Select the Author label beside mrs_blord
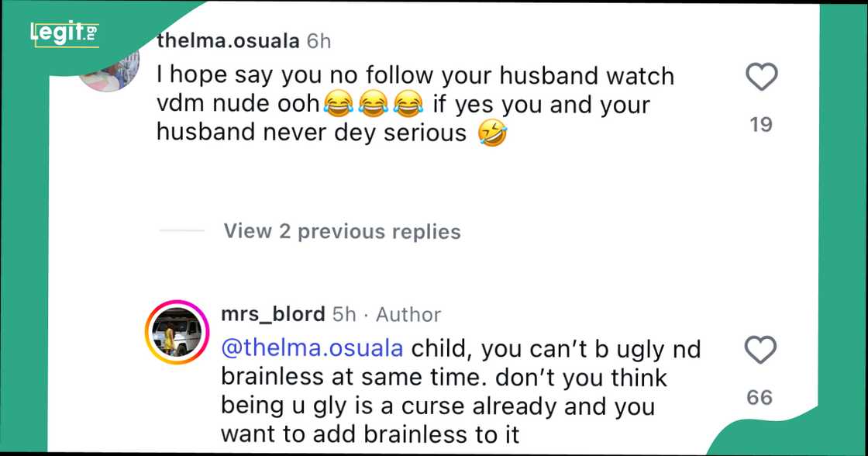868x456 pixels. pyautogui.click(x=408, y=314)
